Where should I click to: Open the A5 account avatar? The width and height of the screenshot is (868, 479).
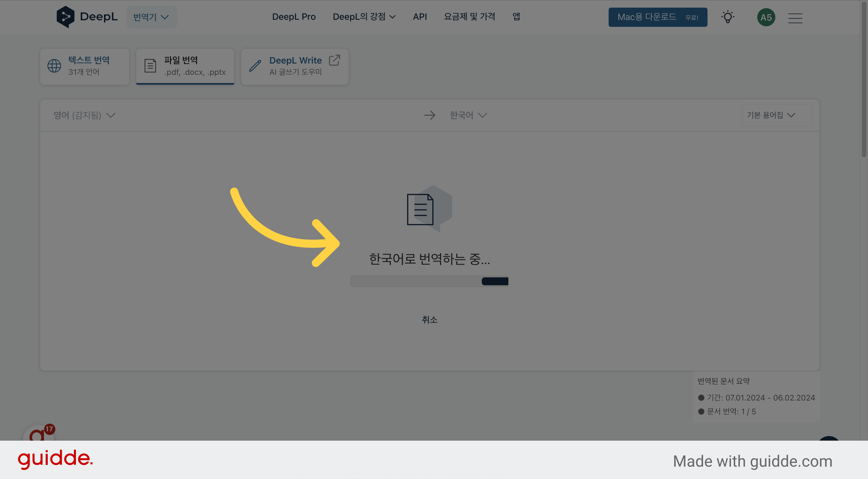tap(766, 17)
